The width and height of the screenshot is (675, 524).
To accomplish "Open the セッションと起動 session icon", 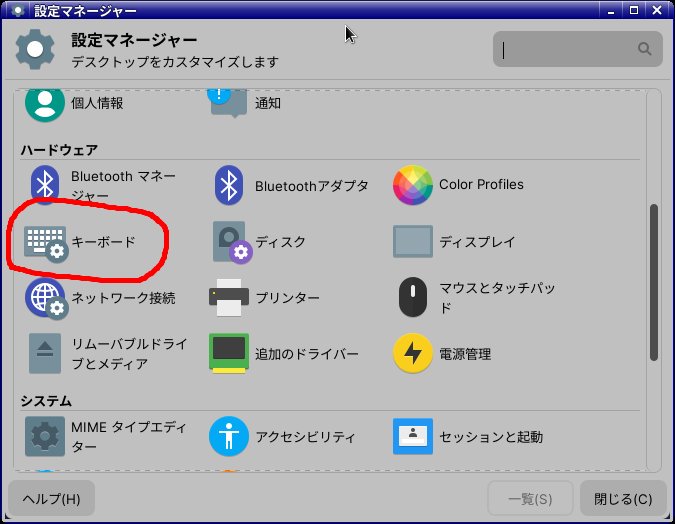I will 412,436.
